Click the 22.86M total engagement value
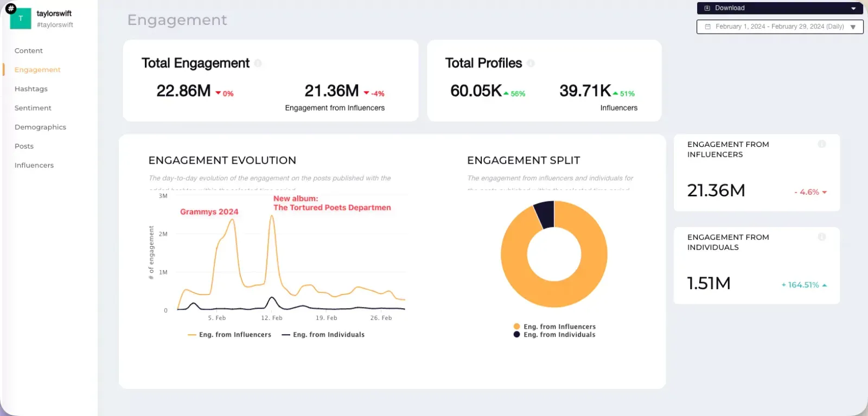The width and height of the screenshot is (868, 416). pos(183,91)
